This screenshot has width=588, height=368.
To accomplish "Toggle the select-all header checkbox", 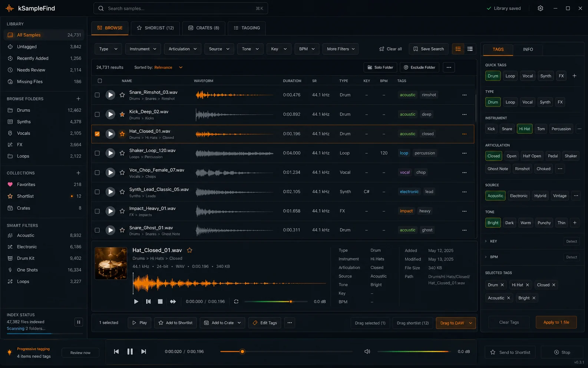I will 99,80.
